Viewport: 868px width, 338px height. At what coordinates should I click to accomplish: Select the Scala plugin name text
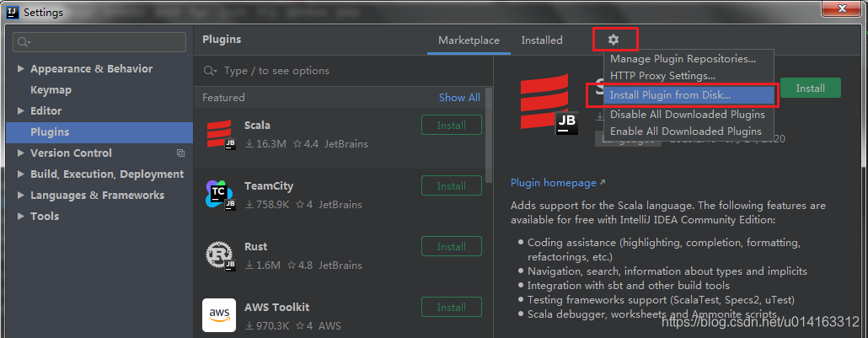coord(257,126)
